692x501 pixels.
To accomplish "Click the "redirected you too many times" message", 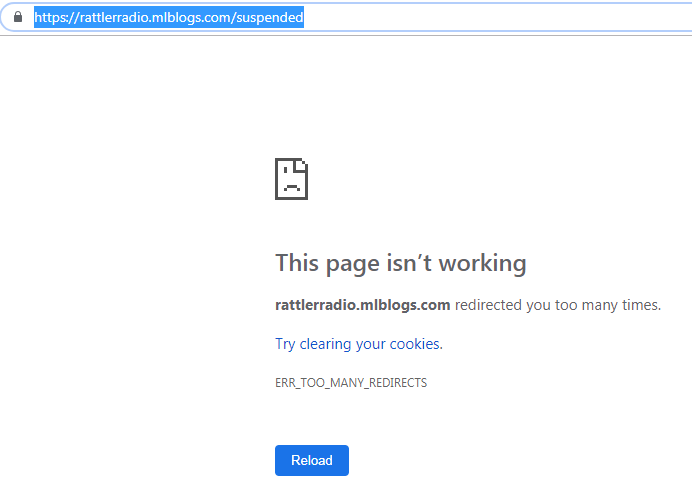I will (558, 305).
